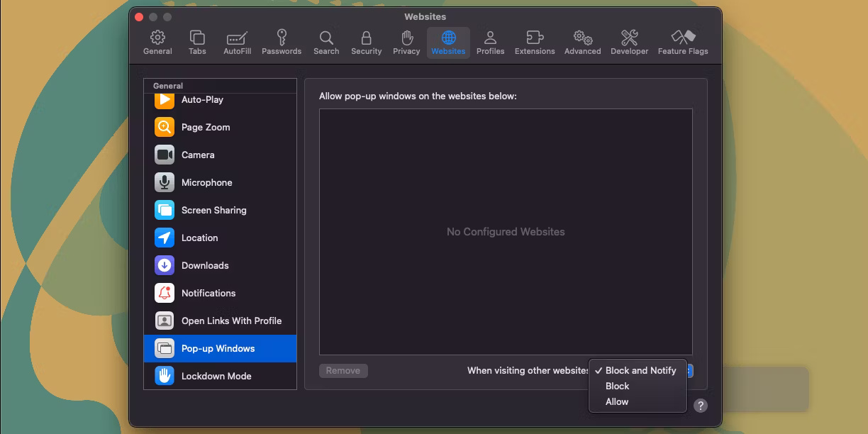This screenshot has width=868, height=434.
Task: Select Block from the open menu
Action: tap(617, 386)
